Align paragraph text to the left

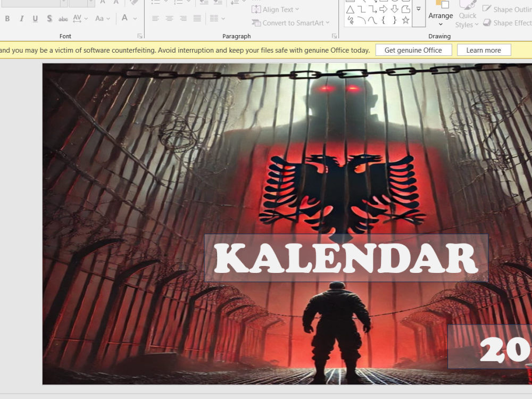(155, 18)
